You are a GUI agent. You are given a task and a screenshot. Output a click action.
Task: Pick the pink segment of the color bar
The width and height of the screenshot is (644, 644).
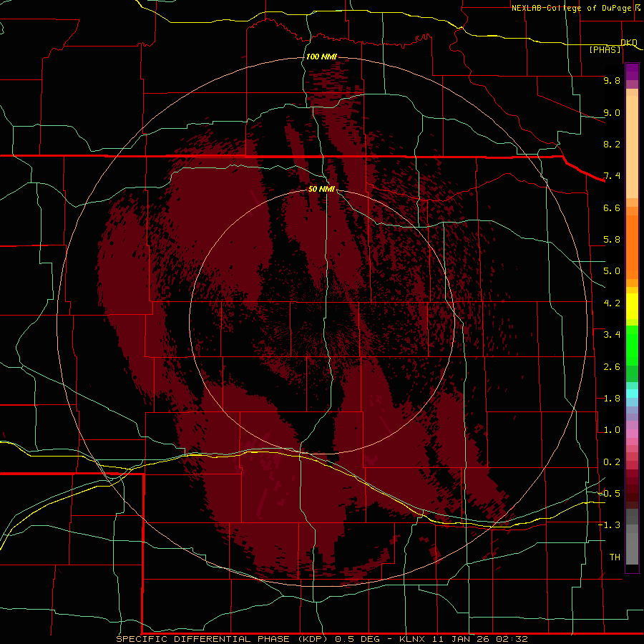tap(632, 434)
